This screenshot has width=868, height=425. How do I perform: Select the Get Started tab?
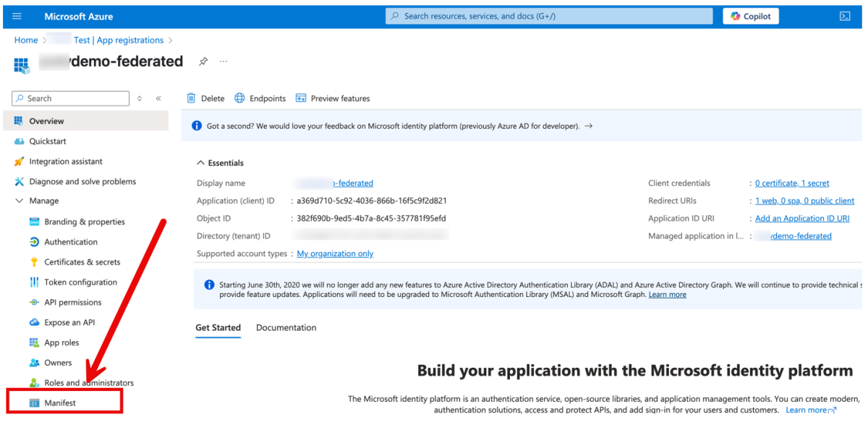pos(218,327)
